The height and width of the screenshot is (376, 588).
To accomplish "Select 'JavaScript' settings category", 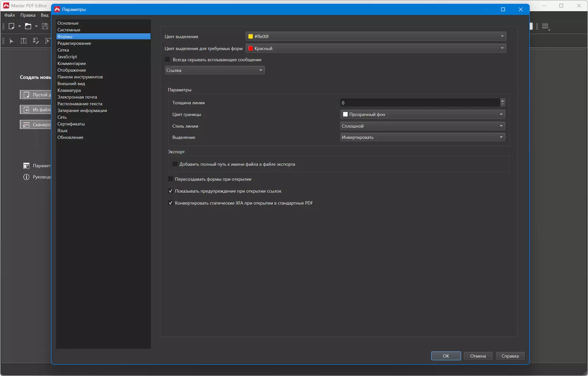I will (103, 57).
